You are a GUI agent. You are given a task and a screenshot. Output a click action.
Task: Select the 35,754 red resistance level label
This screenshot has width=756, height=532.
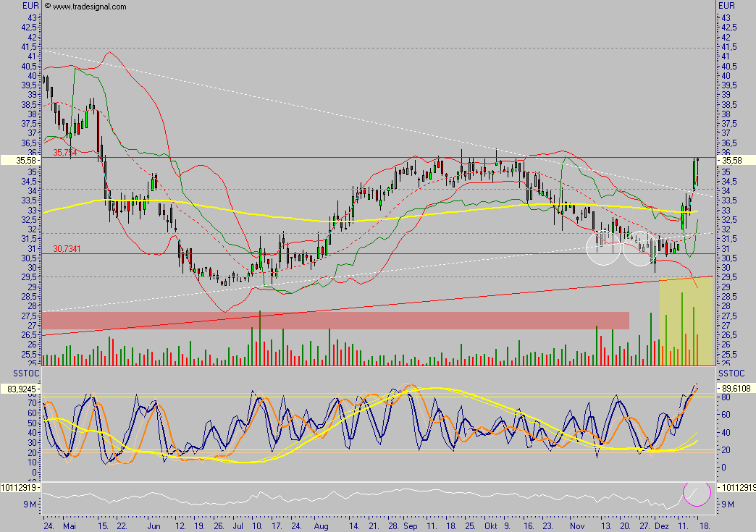[x=65, y=153]
